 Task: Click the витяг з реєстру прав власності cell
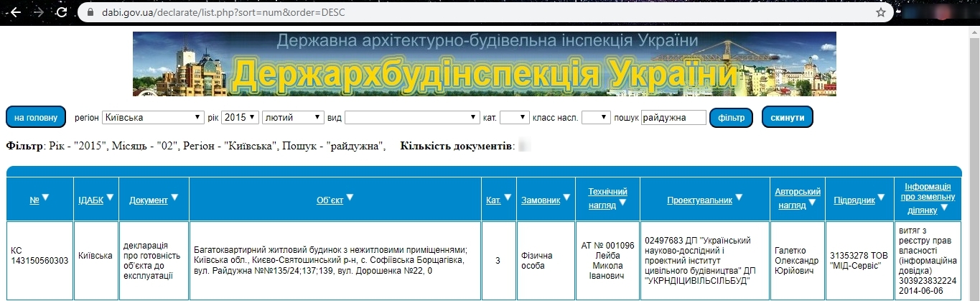tap(928, 261)
